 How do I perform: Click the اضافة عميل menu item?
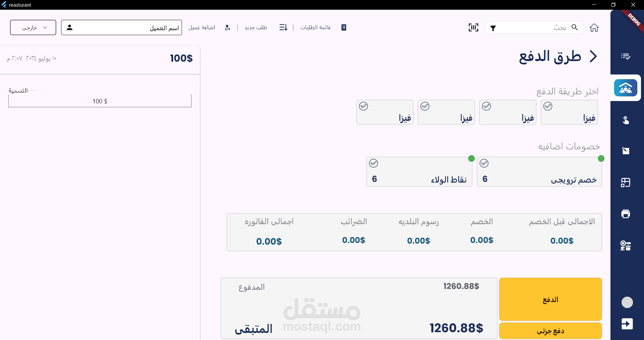point(202,28)
